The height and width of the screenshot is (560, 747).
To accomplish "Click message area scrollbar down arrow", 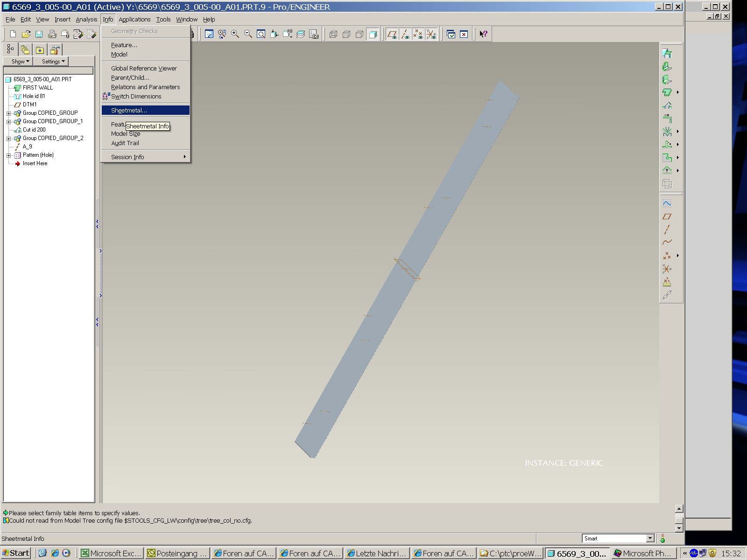I will (679, 528).
